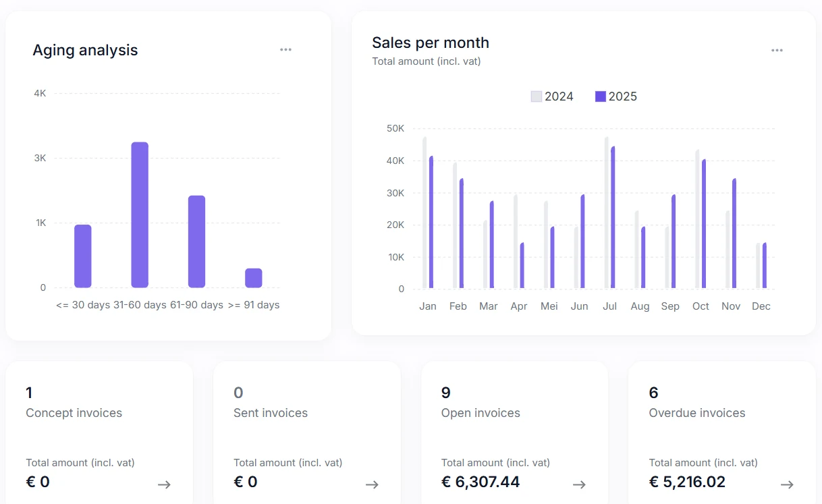Click the count 9 on Open invoices
Viewport: 822px width, 504px height.
[x=446, y=393]
